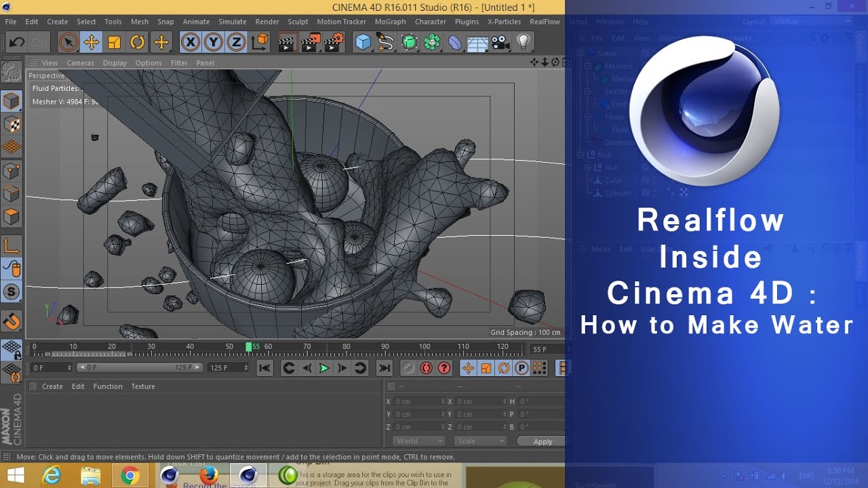Open Edit Render Settings

click(x=334, y=43)
